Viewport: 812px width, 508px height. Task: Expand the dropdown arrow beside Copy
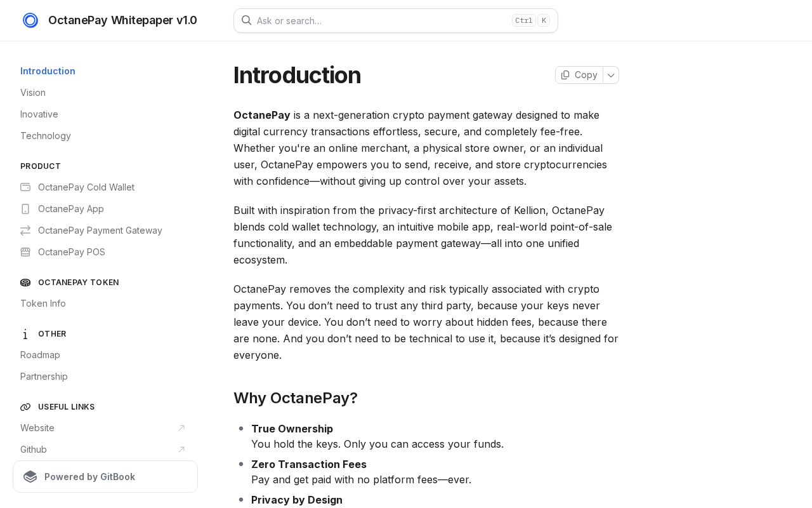(611, 75)
